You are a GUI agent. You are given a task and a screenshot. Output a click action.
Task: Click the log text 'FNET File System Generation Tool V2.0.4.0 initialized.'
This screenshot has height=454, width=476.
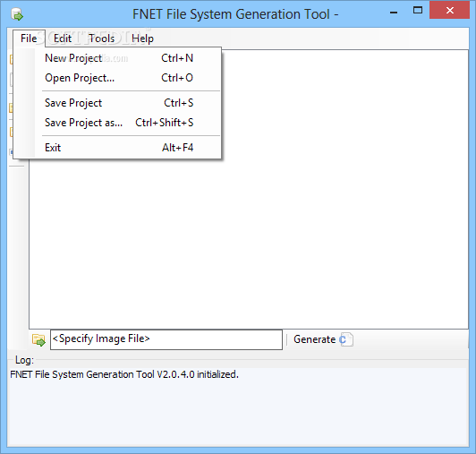click(124, 374)
